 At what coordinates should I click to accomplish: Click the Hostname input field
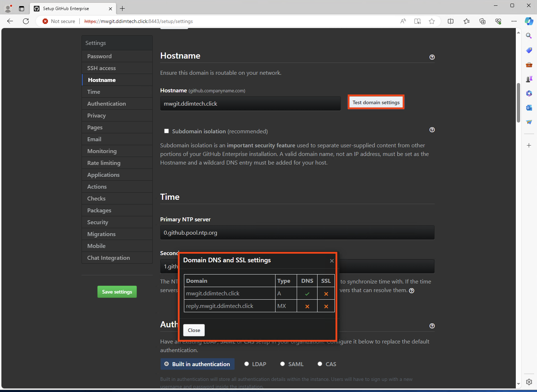coord(250,103)
